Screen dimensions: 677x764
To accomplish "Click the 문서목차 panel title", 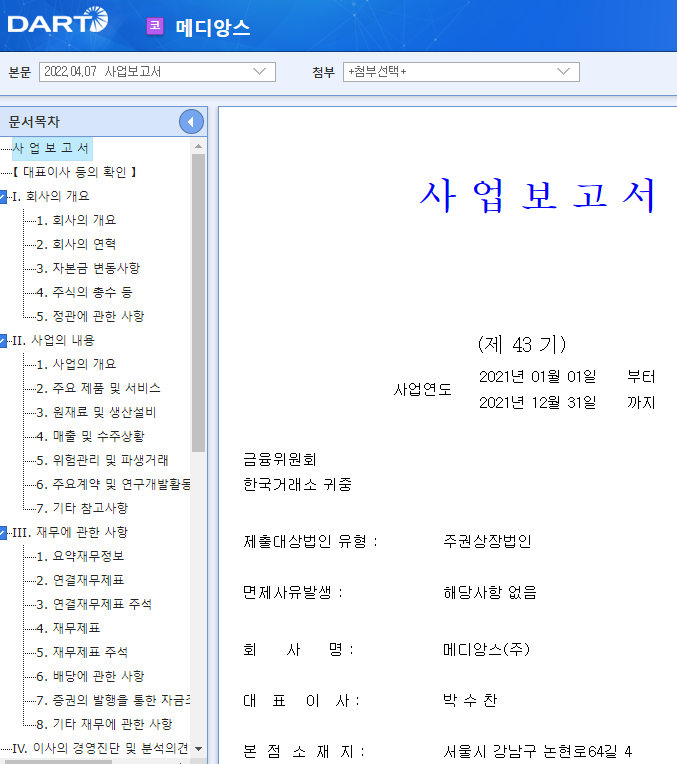I will [x=34, y=122].
